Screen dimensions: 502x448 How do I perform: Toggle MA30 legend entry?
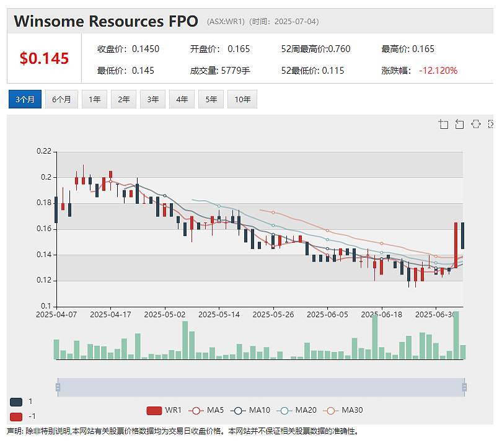pyautogui.click(x=343, y=410)
